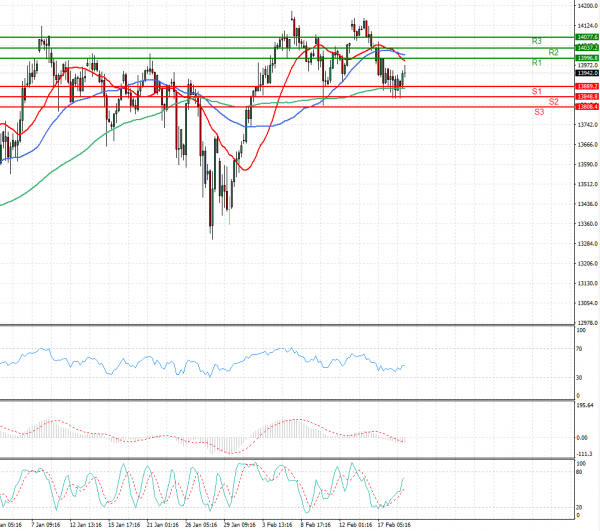Click the S3 support level label

click(x=539, y=112)
